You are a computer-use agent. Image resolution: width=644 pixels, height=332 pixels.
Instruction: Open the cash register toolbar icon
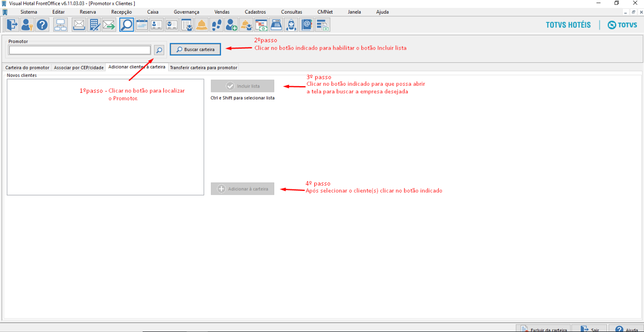276,25
